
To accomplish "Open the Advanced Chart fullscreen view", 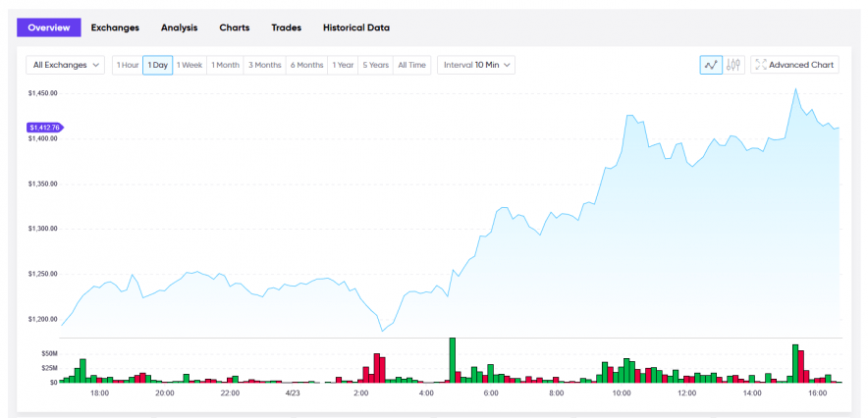I will click(x=795, y=65).
